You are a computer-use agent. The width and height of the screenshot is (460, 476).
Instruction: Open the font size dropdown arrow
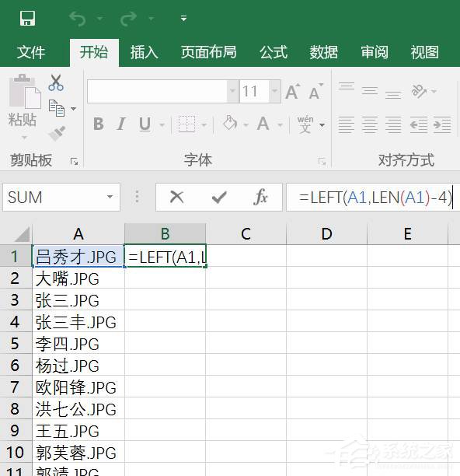click(275, 91)
